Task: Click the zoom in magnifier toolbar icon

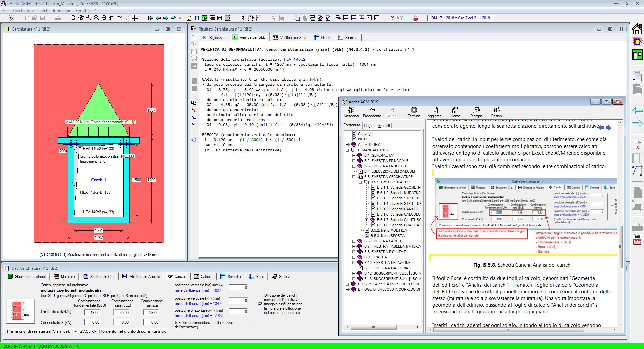Action: click(x=89, y=18)
